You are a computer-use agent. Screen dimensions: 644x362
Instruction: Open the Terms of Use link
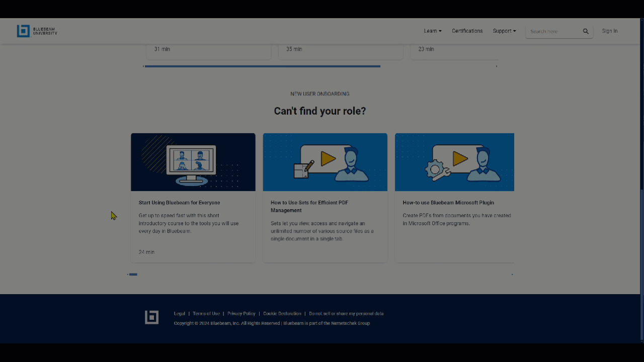point(206,314)
